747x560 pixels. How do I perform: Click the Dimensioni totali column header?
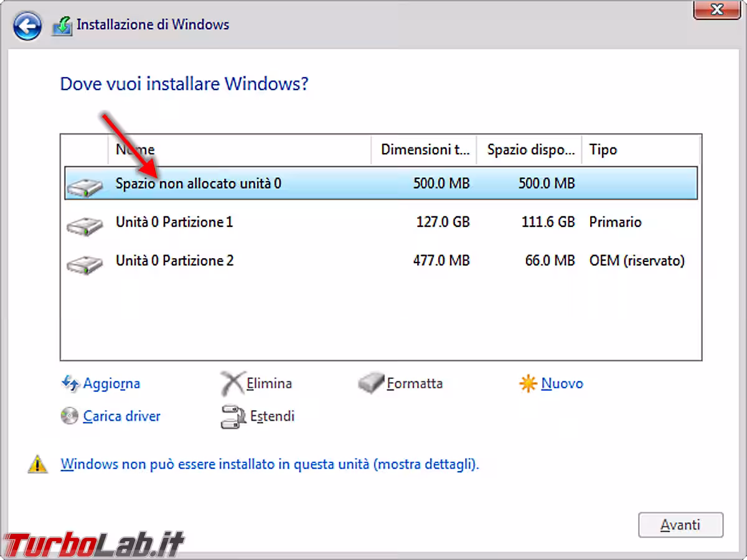[424, 150]
